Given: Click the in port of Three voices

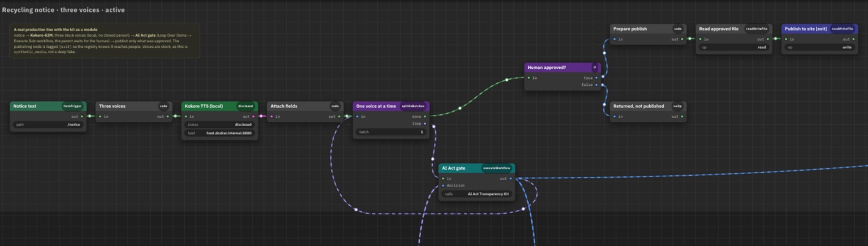Looking at the screenshot, I should click(x=100, y=116).
